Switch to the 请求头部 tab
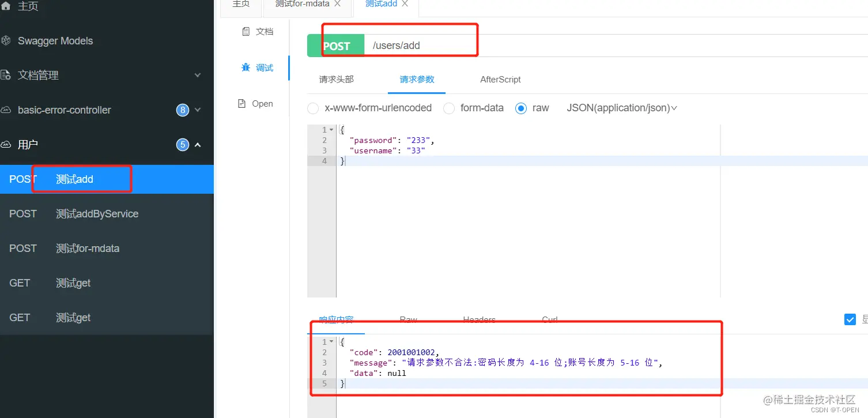The width and height of the screenshot is (868, 418). [x=336, y=80]
